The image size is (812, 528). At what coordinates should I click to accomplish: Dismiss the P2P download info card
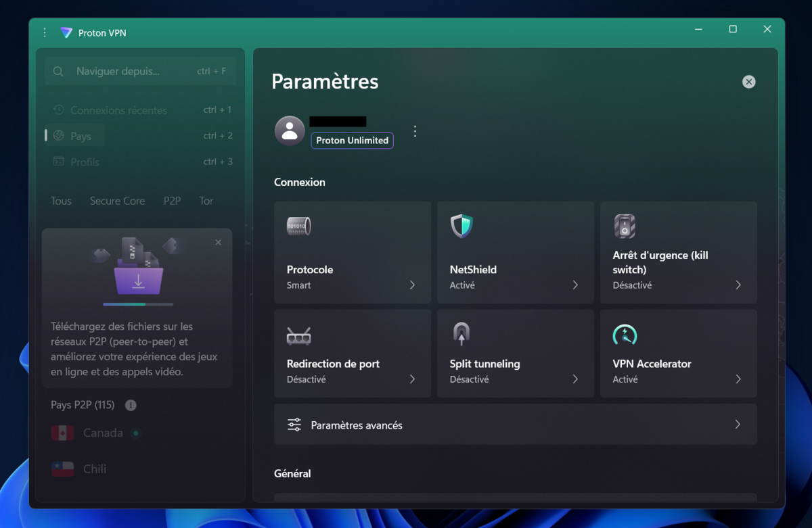pos(218,242)
